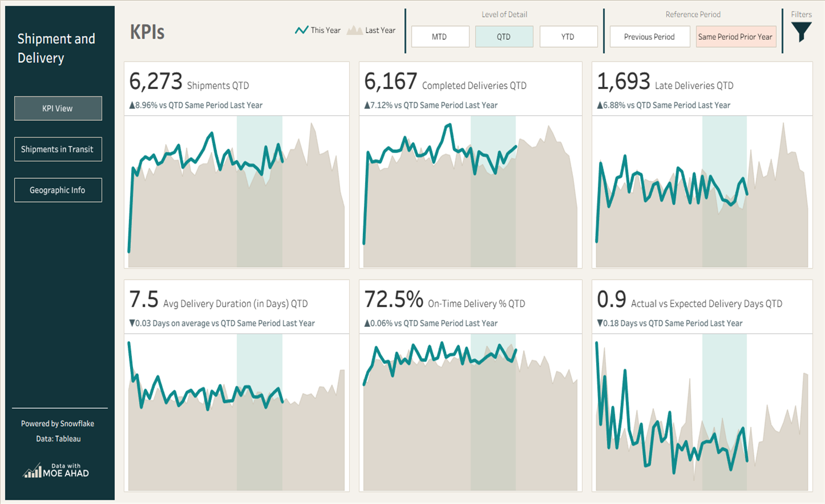Click the 6,273 Shipments QTD value
825x504 pixels.
point(156,81)
